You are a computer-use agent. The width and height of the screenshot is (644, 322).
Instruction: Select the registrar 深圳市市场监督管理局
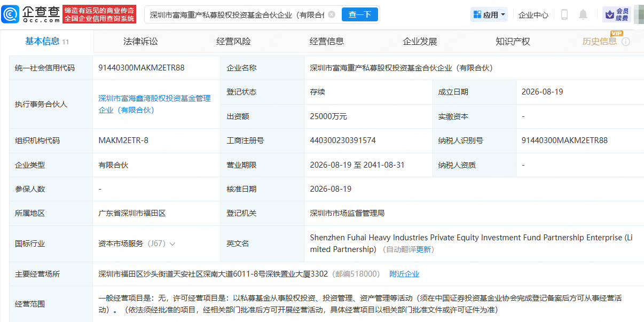point(347,213)
